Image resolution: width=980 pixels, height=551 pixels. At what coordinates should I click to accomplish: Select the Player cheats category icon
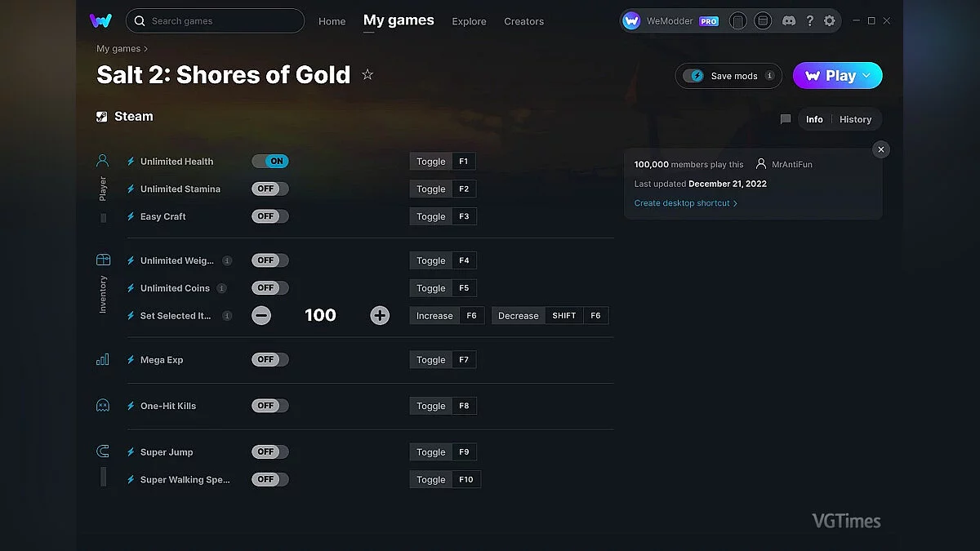click(x=101, y=160)
